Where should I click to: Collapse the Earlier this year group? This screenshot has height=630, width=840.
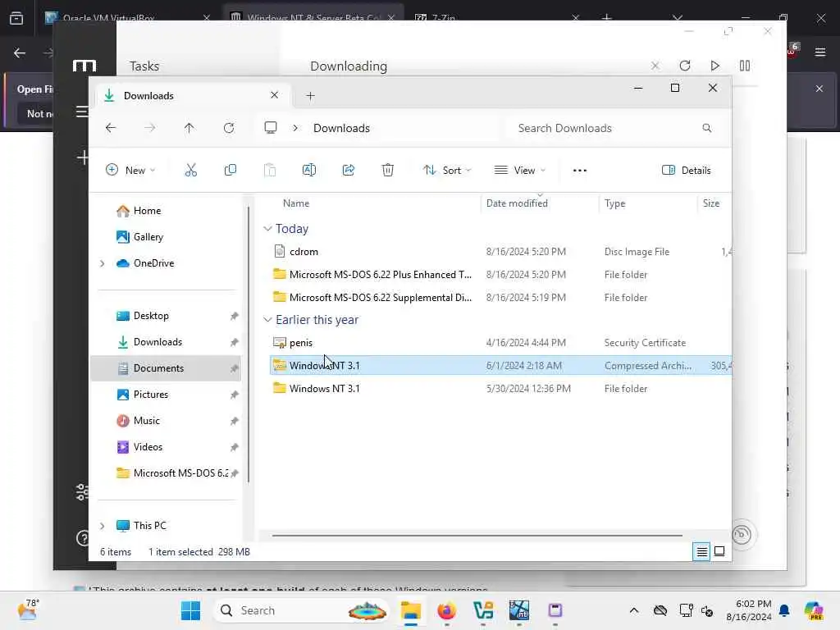(268, 320)
